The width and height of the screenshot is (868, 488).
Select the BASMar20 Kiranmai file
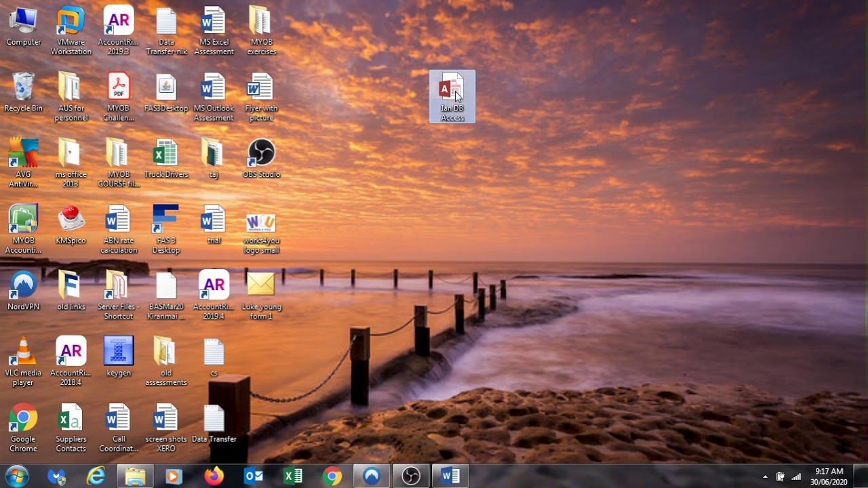(x=166, y=296)
